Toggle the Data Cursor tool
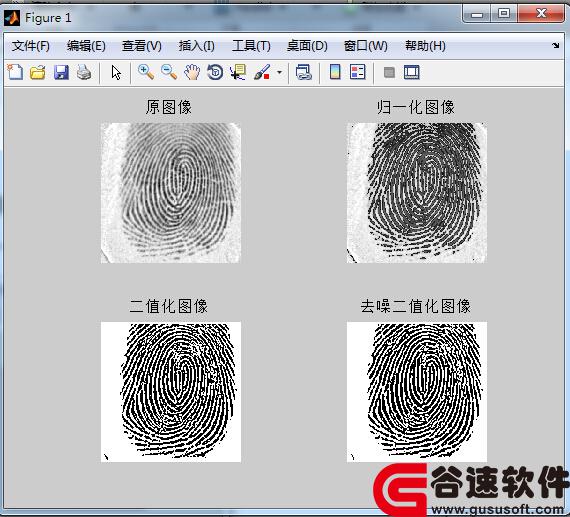 tap(238, 72)
